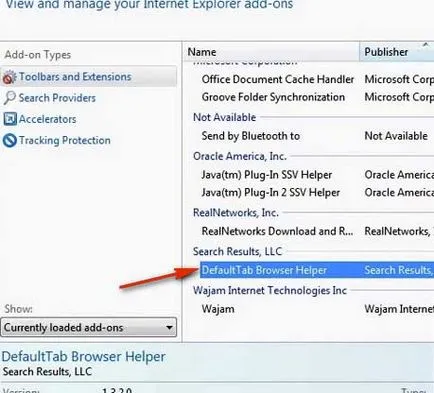Click the Accelerators icon
This screenshot has height=393, width=434.
pyautogui.click(x=10, y=119)
